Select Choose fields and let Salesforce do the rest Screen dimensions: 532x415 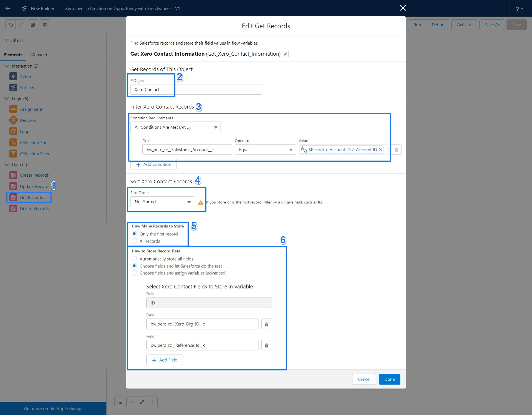(134, 266)
